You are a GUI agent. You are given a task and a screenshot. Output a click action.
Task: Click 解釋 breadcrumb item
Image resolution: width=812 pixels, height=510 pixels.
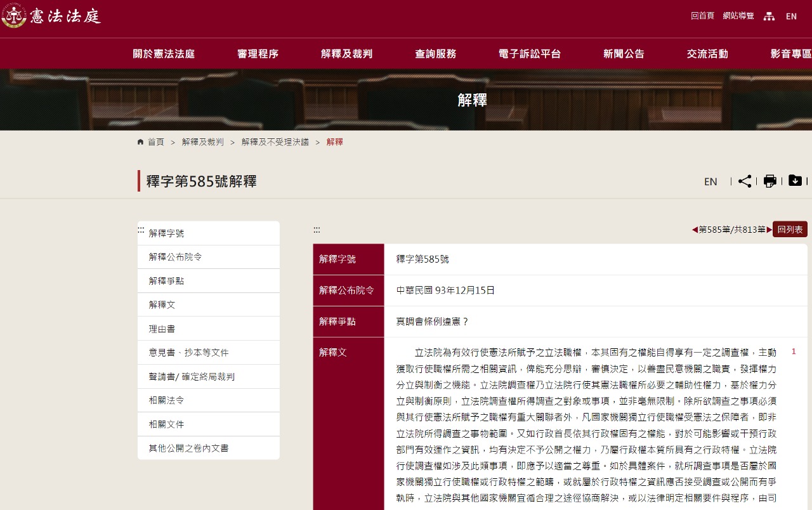coord(335,142)
